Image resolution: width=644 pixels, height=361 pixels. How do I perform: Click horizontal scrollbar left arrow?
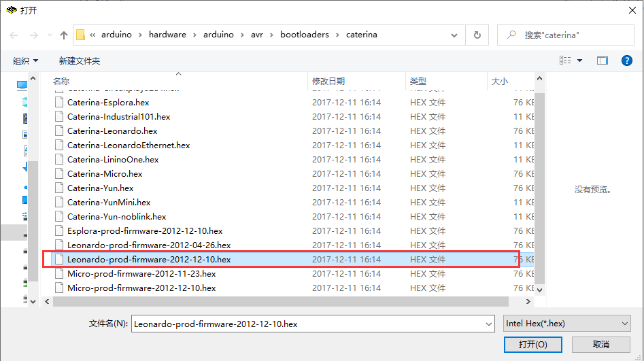pos(47,302)
